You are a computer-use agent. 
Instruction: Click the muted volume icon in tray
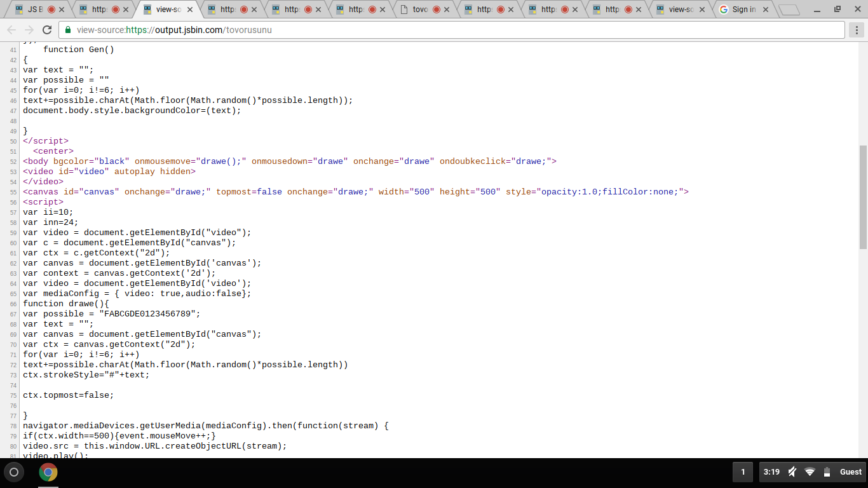(x=792, y=472)
